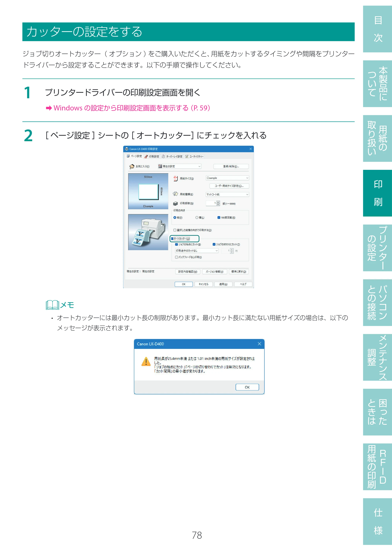392x555 pixels.
Task: Enable the オートカッター checkbox
Action: [172, 239]
